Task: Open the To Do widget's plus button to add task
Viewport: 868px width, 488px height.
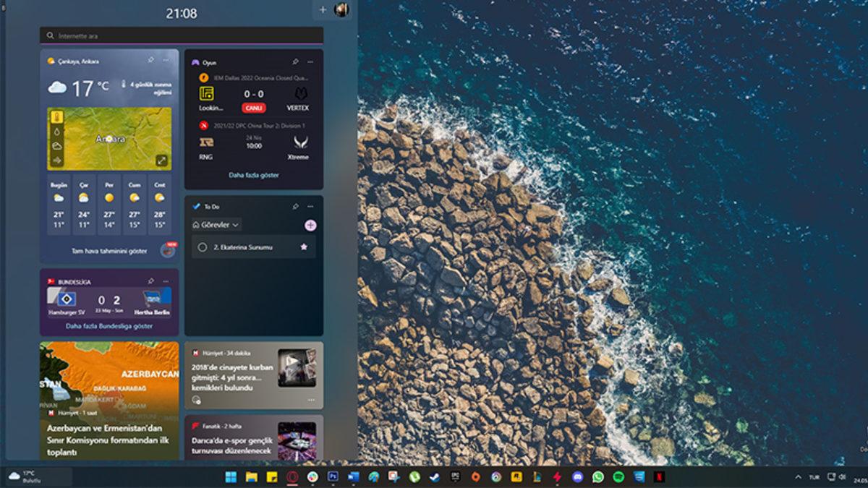Action: [310, 225]
